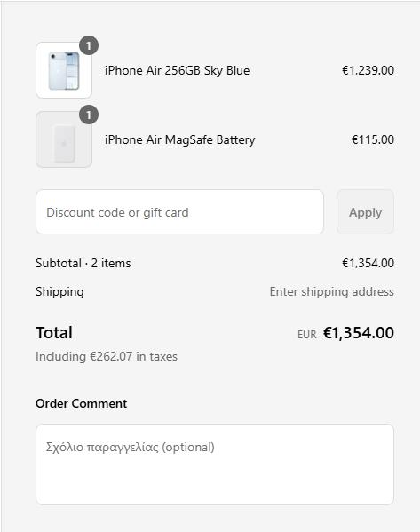Click the Enter shipping address text
The width and height of the screenshot is (420, 532).
tap(332, 292)
